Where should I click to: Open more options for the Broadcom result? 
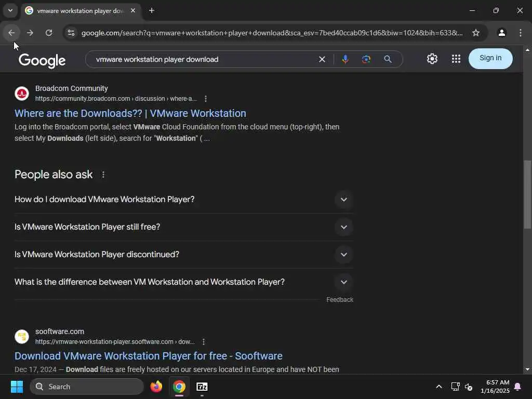tap(206, 99)
